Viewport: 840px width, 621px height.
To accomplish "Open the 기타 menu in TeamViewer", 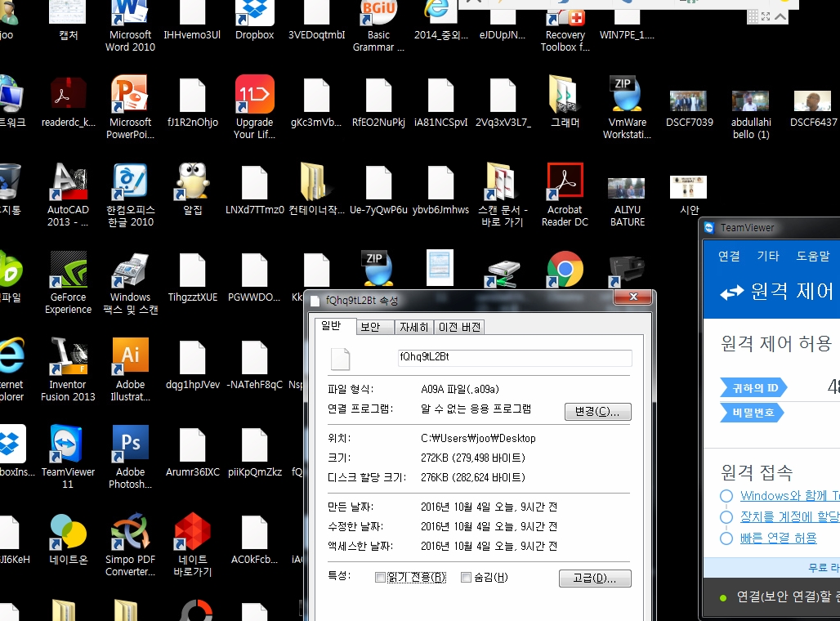I will coord(767,256).
